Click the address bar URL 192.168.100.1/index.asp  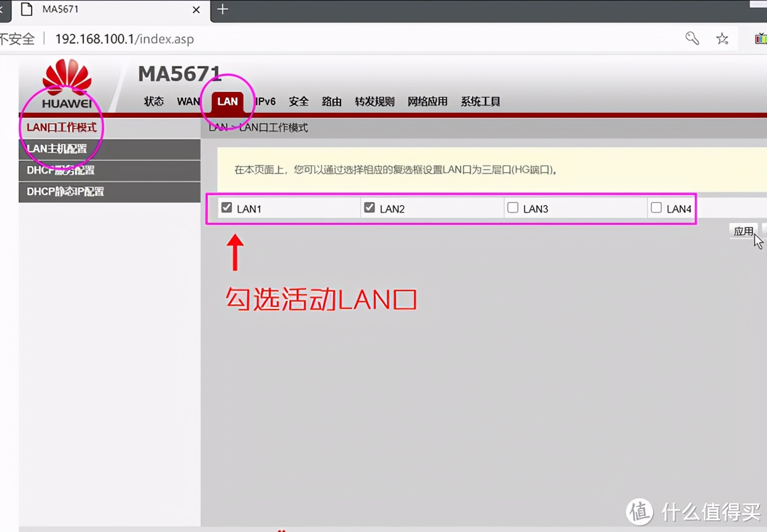tap(125, 39)
